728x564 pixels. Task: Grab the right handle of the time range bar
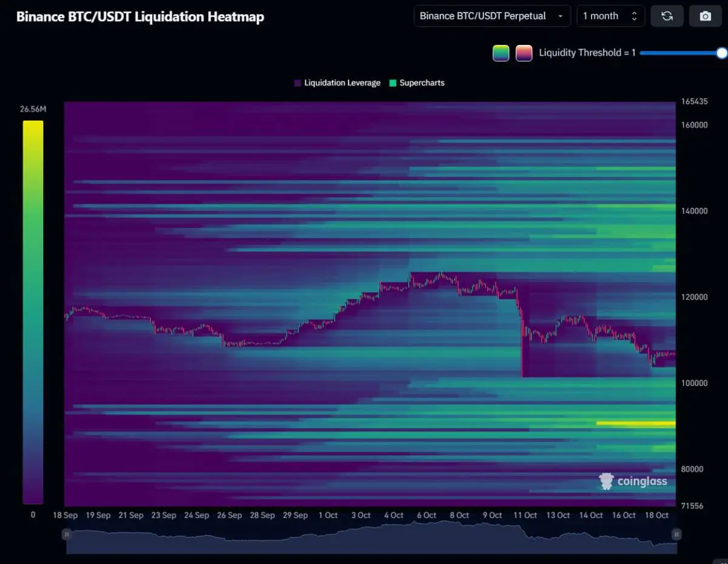pos(676,534)
